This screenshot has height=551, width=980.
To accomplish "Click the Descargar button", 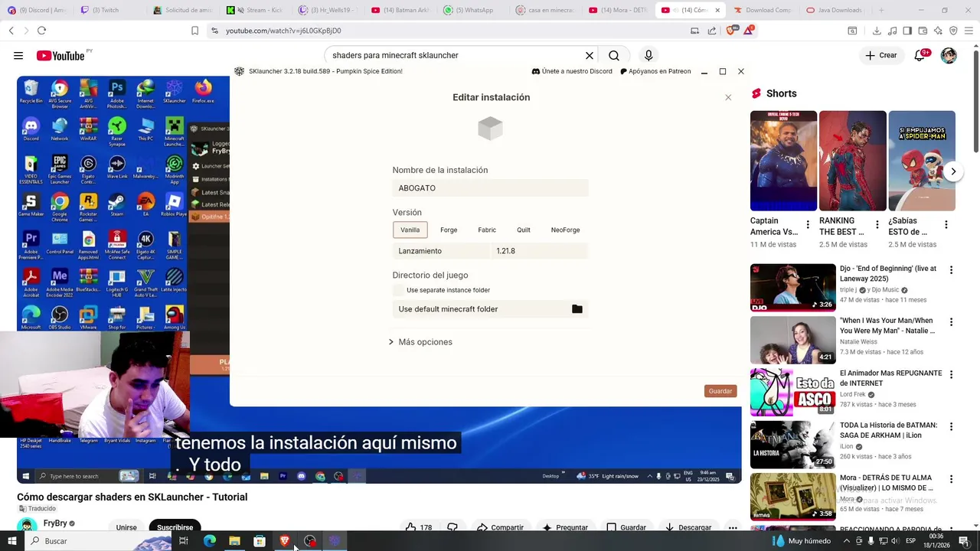I will click(x=687, y=527).
